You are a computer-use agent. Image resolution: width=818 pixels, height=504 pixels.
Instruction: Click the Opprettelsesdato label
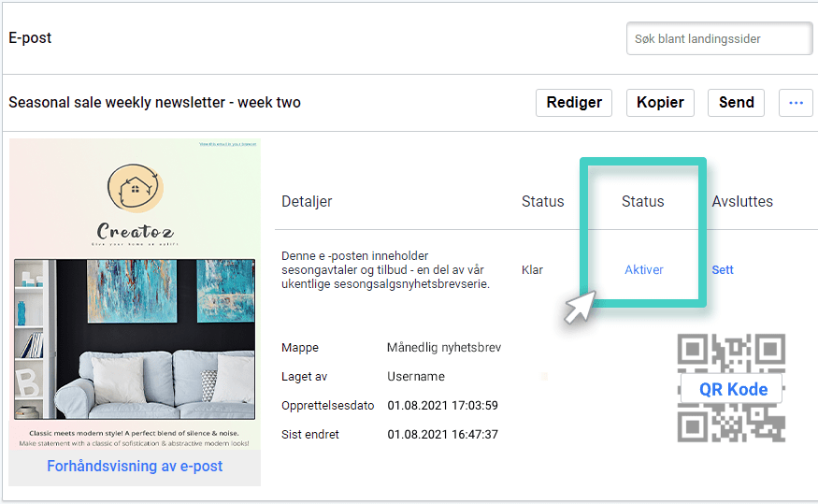327,406
